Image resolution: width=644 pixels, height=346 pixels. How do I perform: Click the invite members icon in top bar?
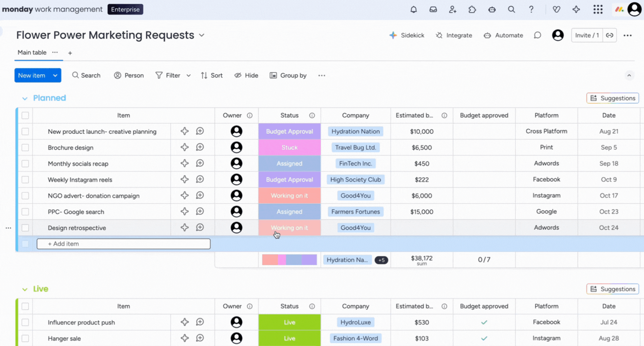pyautogui.click(x=452, y=9)
